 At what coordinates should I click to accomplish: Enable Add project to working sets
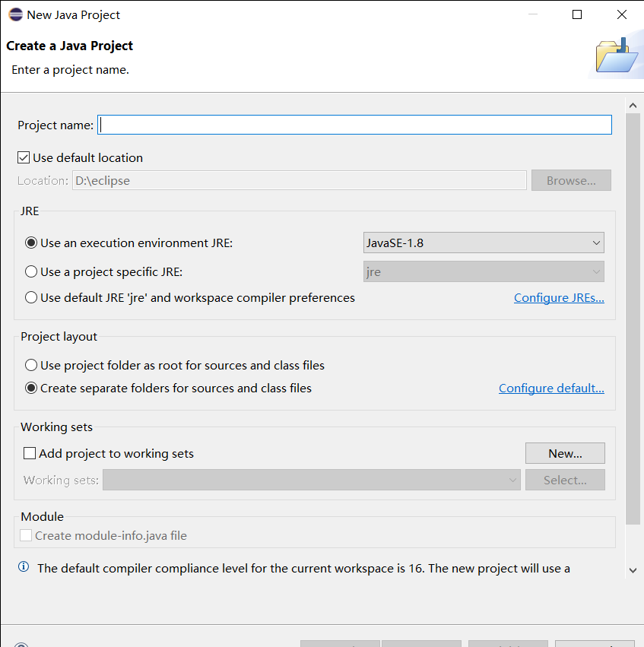coord(30,453)
